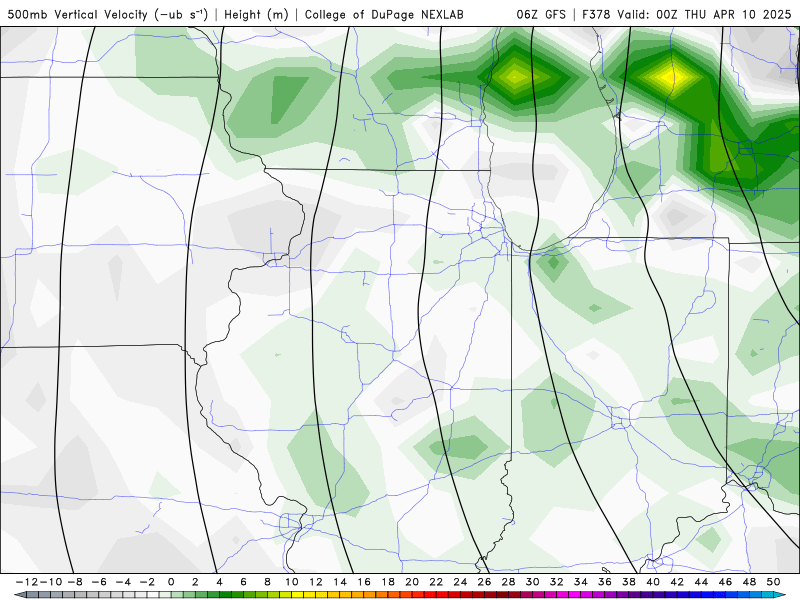Click the 'Height (m)' header label

click(x=256, y=14)
